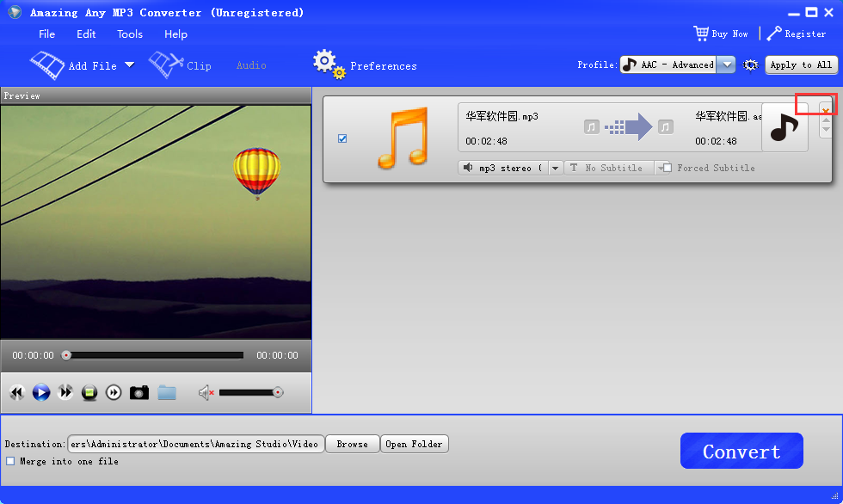
Task: Click the profile settings gear beside Profile
Action: click(749, 65)
